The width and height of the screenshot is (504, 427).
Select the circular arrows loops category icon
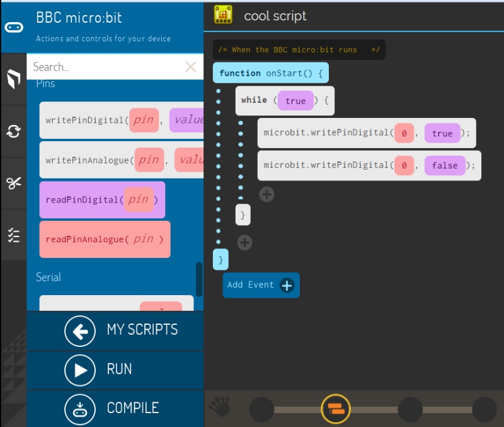coord(13,131)
